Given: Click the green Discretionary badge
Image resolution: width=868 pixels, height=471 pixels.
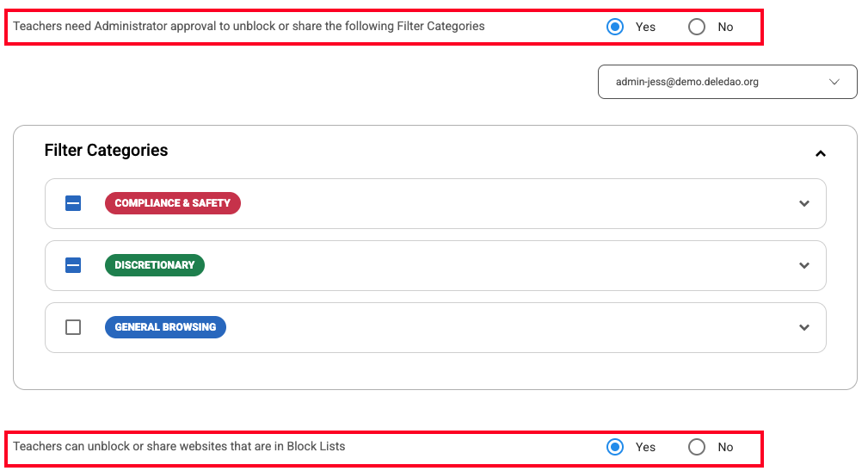Looking at the screenshot, I should tap(155, 265).
